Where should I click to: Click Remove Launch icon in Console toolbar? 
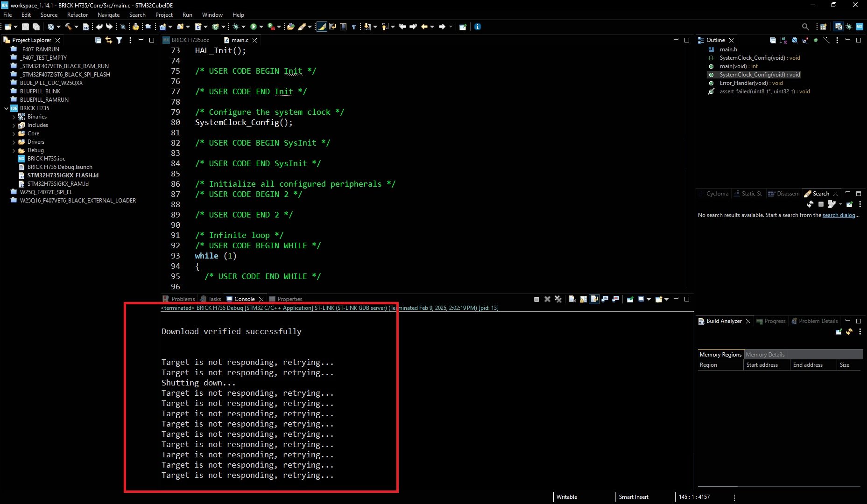(x=547, y=299)
